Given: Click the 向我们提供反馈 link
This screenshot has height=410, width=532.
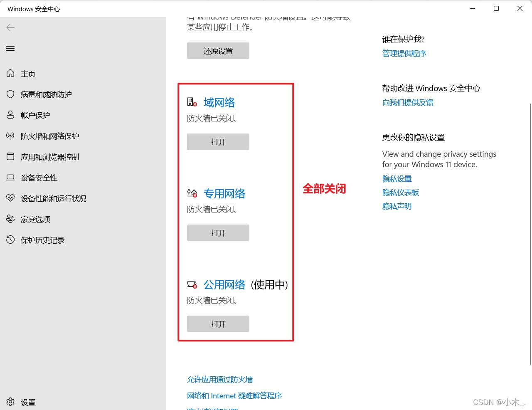Looking at the screenshot, I should (408, 102).
